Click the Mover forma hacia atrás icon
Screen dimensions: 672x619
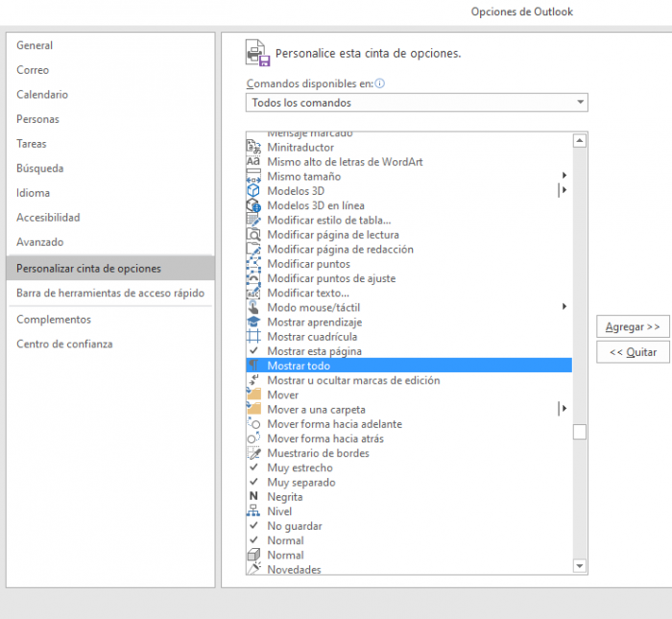(253, 439)
